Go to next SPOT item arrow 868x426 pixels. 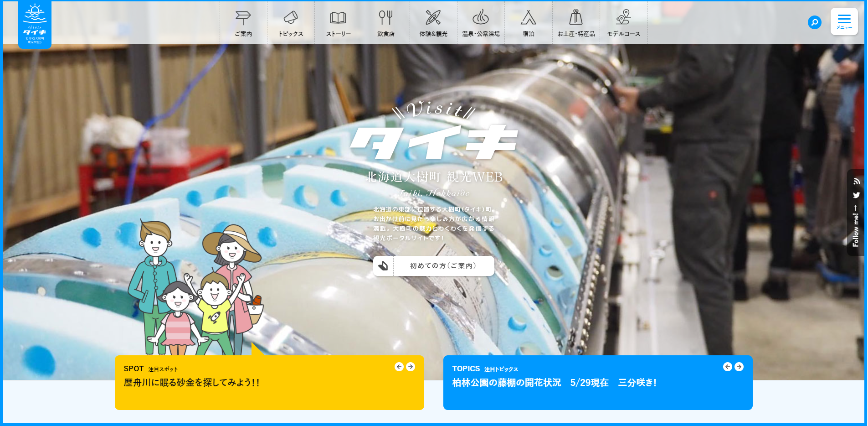(411, 367)
